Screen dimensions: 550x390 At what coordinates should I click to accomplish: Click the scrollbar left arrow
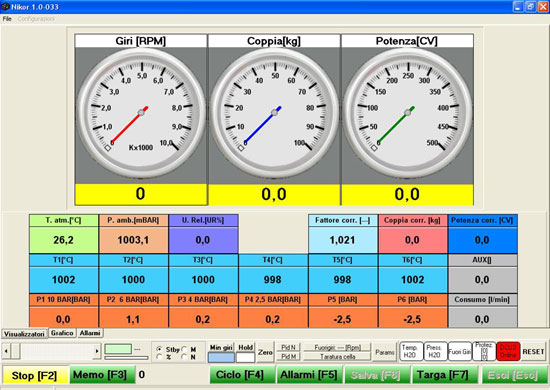coord(6,351)
